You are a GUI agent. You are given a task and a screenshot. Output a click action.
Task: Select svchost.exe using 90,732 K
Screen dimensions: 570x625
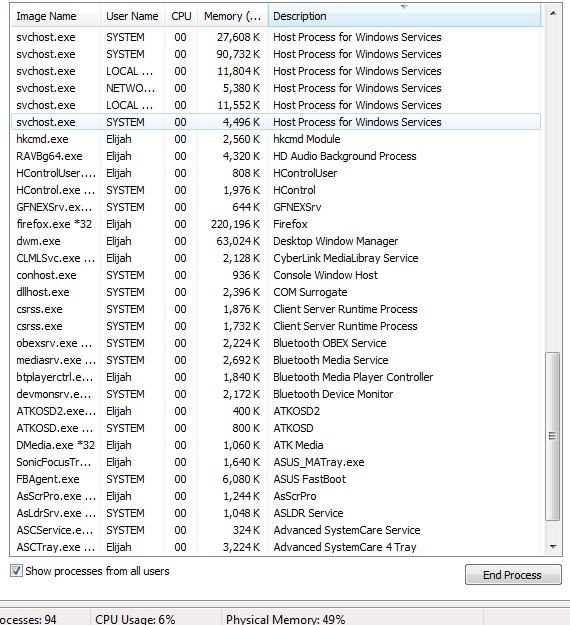tap(276, 54)
